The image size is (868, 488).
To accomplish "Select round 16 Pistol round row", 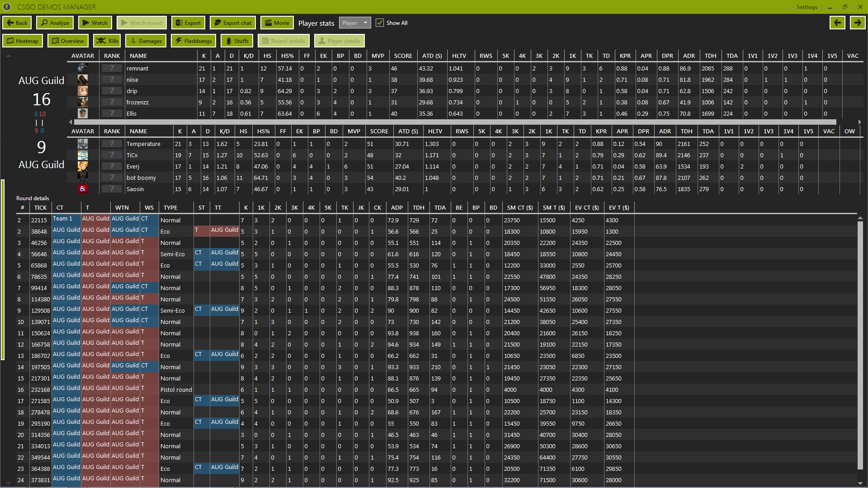I will click(436, 389).
